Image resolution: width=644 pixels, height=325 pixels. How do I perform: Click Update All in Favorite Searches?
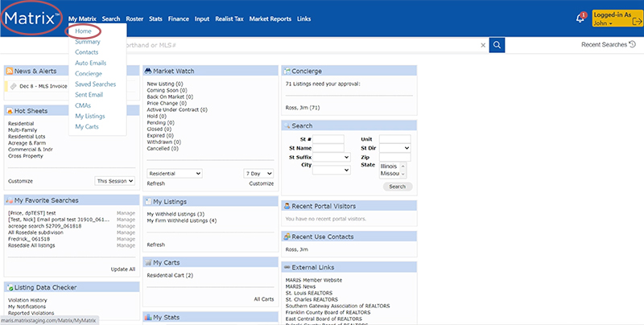coord(122,269)
